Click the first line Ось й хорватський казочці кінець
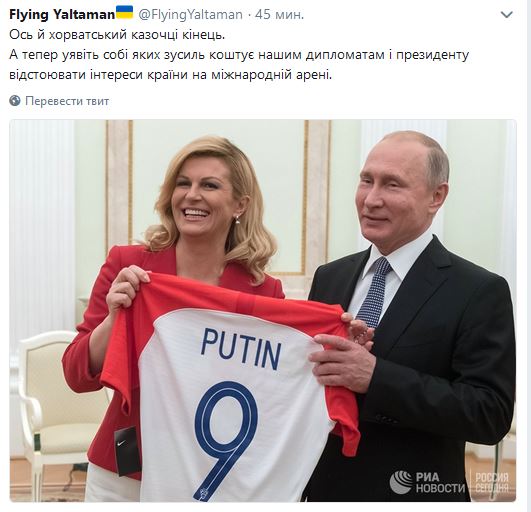Screen dimensions: 531x512 tap(117, 35)
